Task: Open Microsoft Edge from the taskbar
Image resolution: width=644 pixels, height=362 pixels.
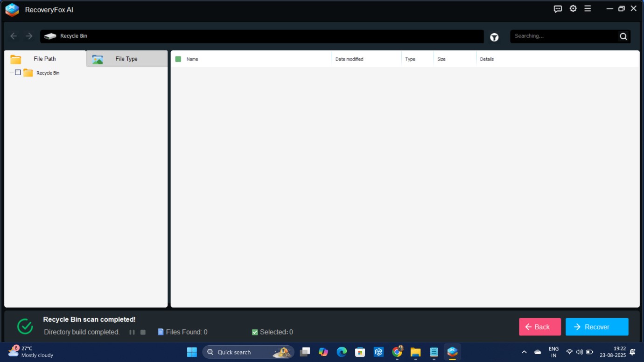Action: coord(342,352)
